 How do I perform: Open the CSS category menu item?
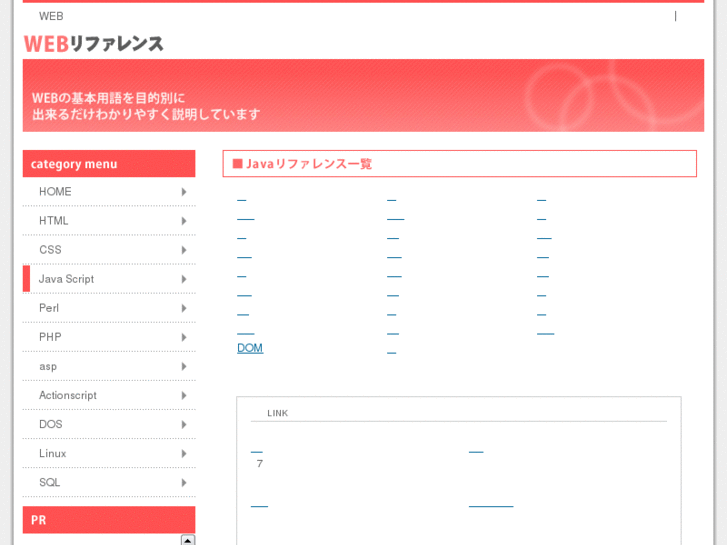[109, 250]
